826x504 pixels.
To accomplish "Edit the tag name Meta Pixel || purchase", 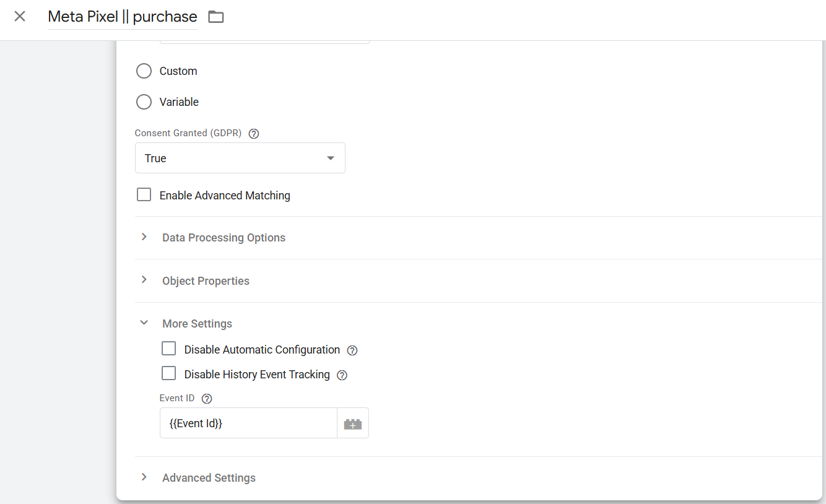I will pyautogui.click(x=123, y=17).
